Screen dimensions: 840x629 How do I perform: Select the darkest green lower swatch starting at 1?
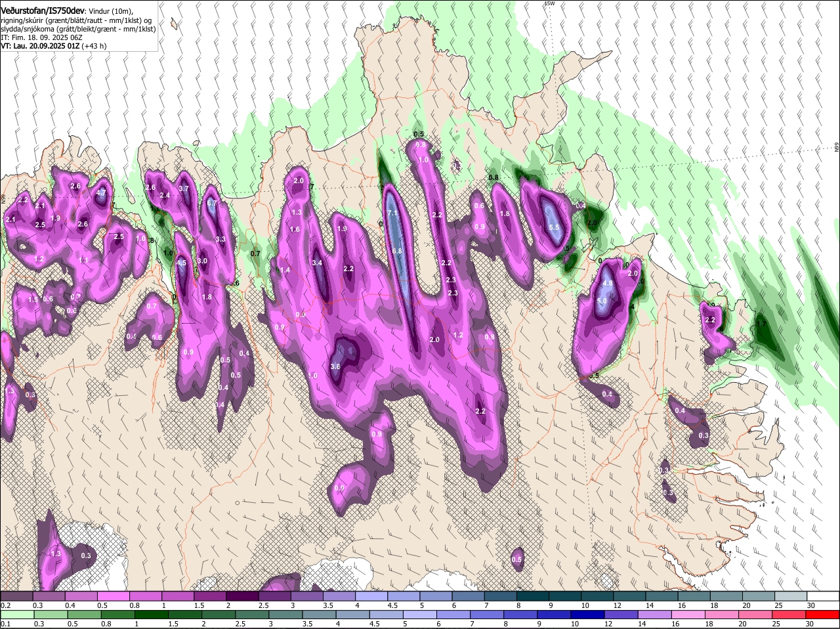pyautogui.click(x=151, y=615)
